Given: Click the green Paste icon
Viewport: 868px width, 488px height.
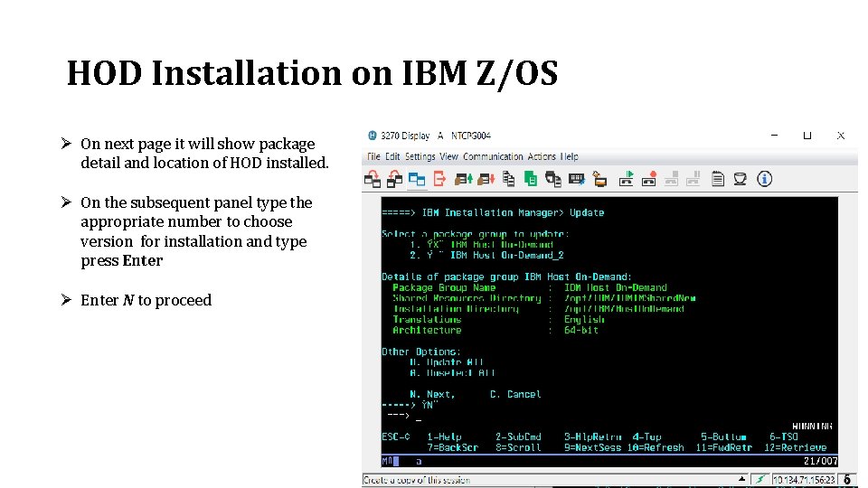Looking at the screenshot, I should click(531, 179).
